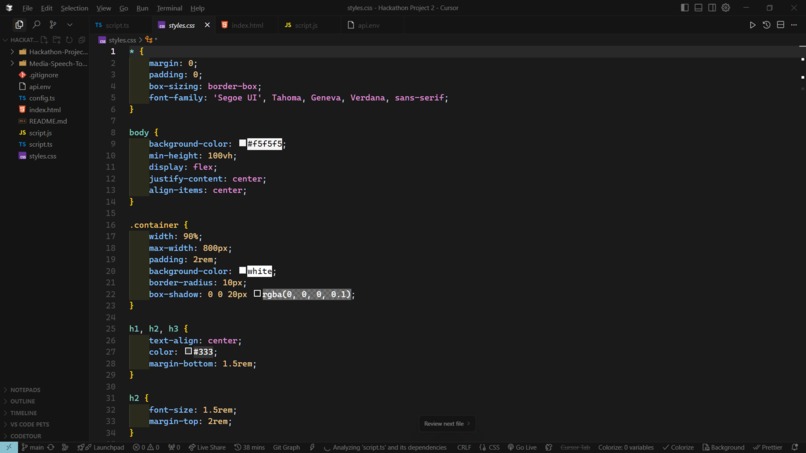Image resolution: width=806 pixels, height=453 pixels.
Task: Toggle the primary sidebar layout icon
Action: (685, 8)
